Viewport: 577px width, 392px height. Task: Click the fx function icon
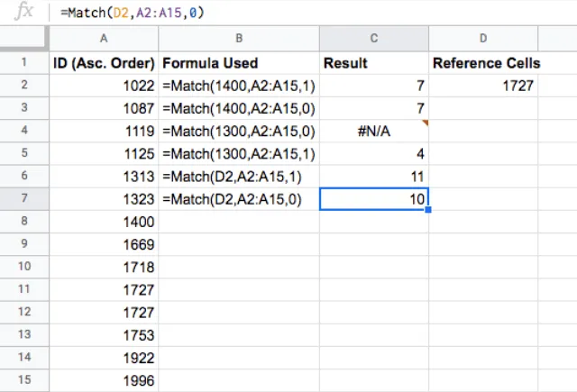point(24,14)
